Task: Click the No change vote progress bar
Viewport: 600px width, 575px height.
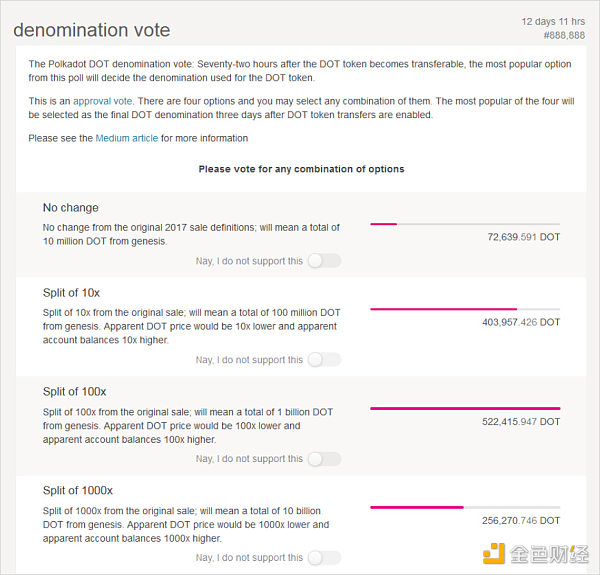Action: tap(465, 224)
